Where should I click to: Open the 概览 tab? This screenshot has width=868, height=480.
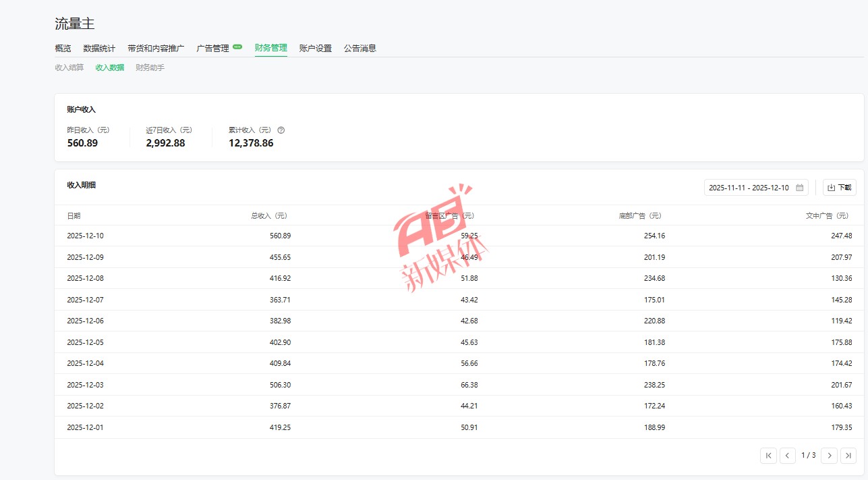tap(63, 49)
